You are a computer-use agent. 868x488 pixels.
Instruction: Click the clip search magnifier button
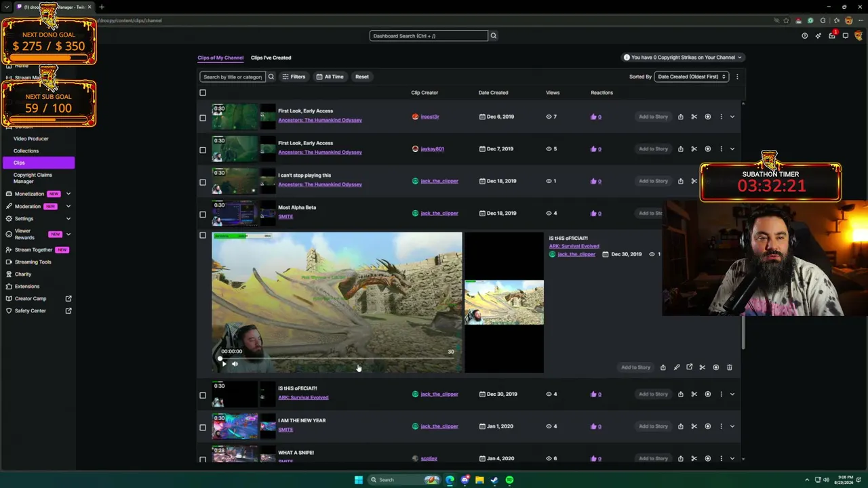pos(271,77)
